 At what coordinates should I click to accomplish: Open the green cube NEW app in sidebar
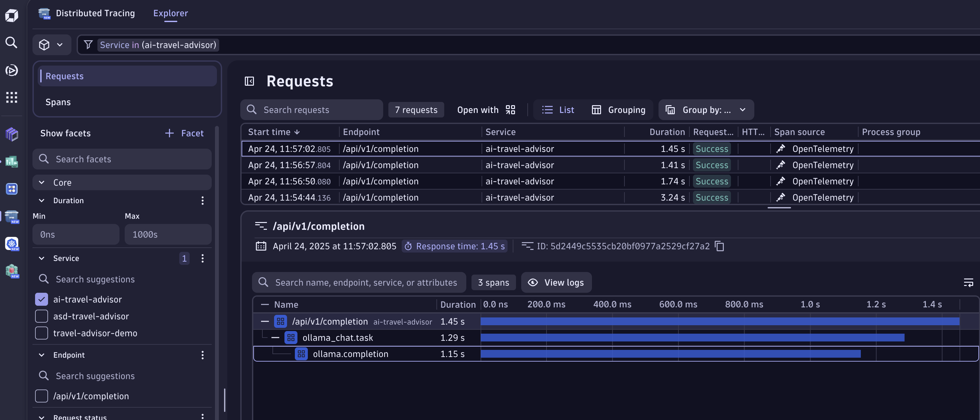point(12,271)
